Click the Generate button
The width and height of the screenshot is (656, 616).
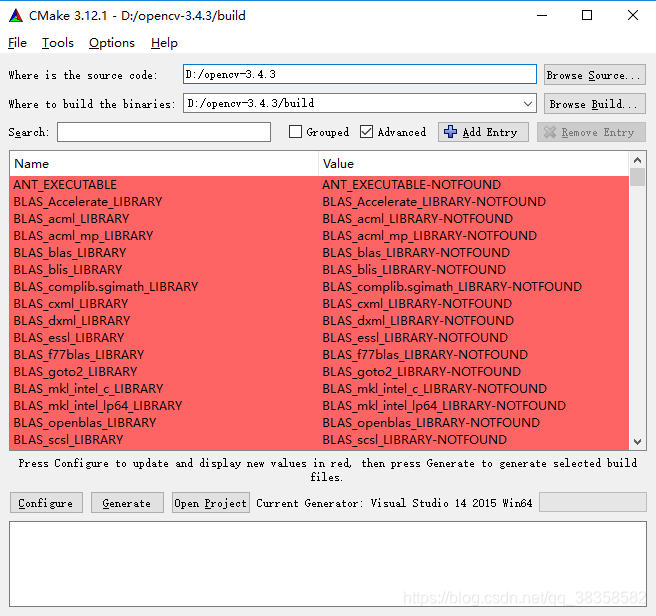point(127,503)
